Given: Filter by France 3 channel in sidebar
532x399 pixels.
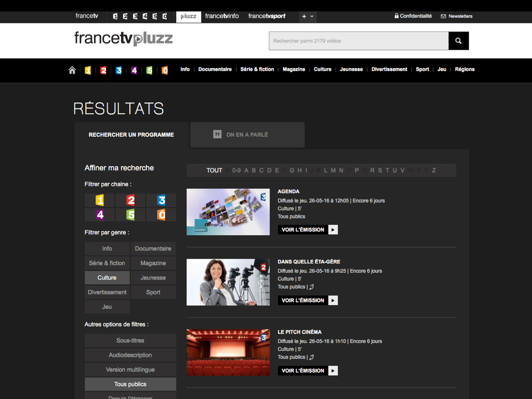Looking at the screenshot, I should [161, 200].
